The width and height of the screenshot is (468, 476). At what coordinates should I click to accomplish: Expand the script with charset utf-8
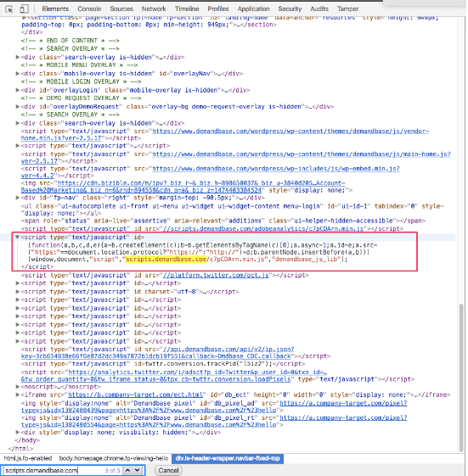pos(18,291)
